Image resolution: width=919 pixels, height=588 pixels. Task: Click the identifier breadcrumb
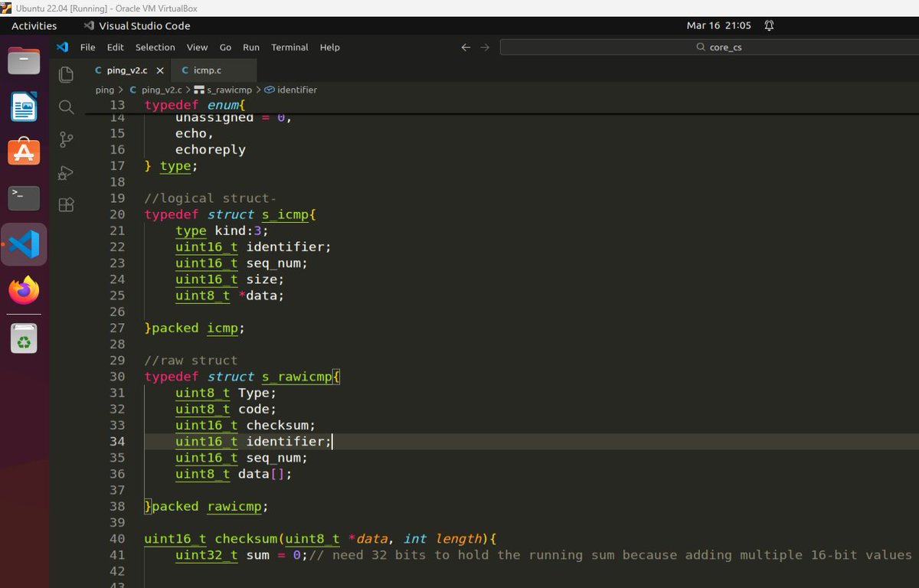pos(290,90)
